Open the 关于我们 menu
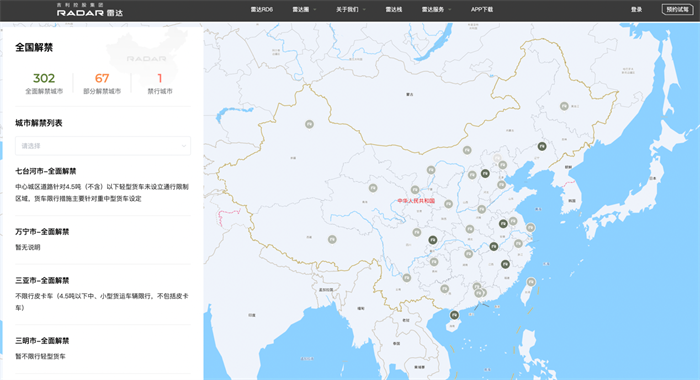Image resolution: width=700 pixels, height=380 pixels. coord(347,9)
